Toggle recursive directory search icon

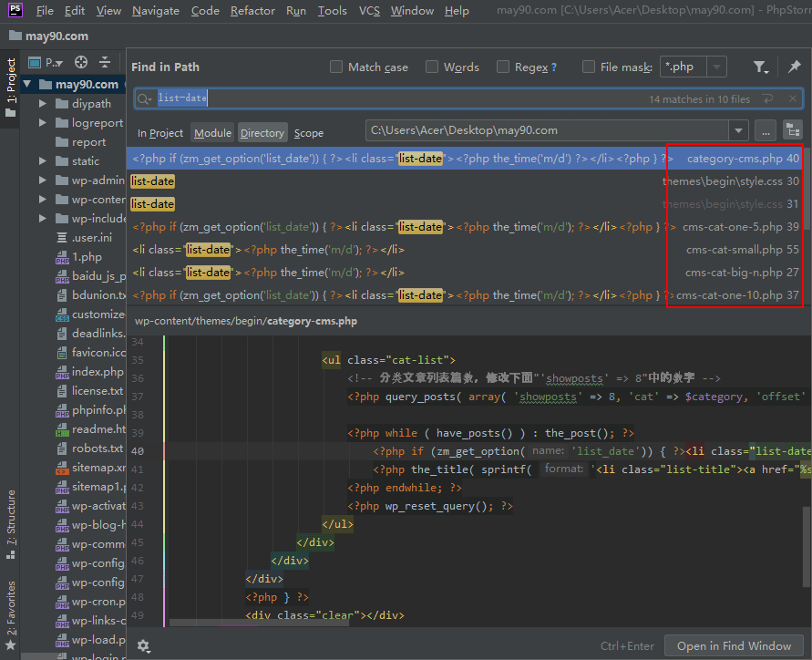click(793, 130)
